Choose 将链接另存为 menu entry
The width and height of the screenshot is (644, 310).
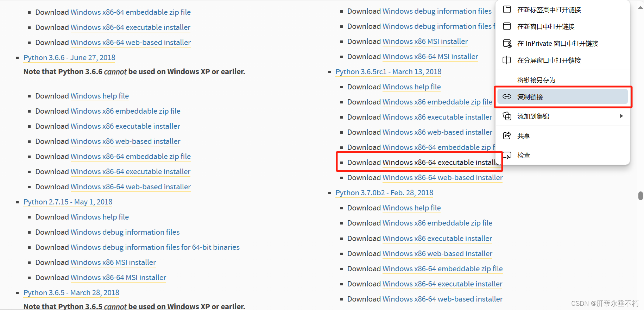pyautogui.click(x=536, y=80)
